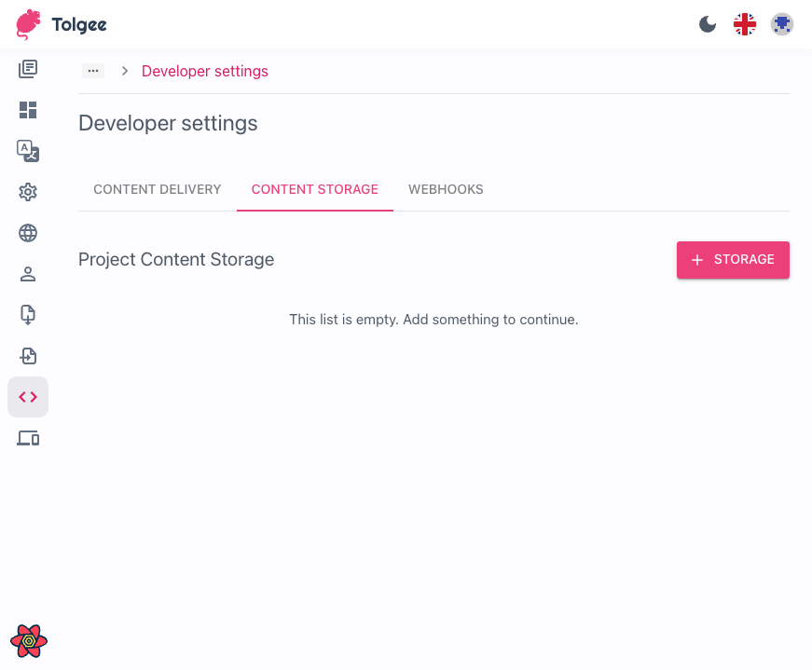Click the Languages globe icon

28,233
